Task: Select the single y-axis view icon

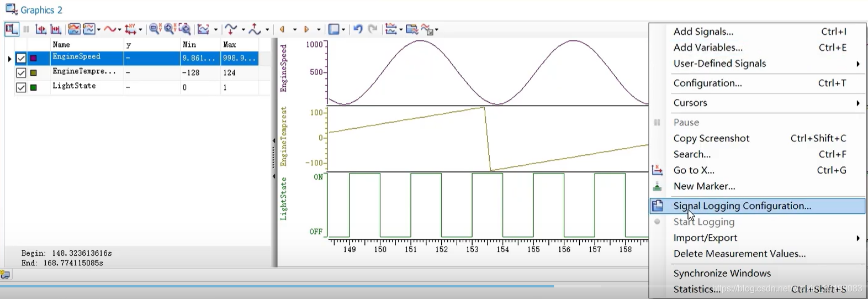Action: [x=74, y=29]
